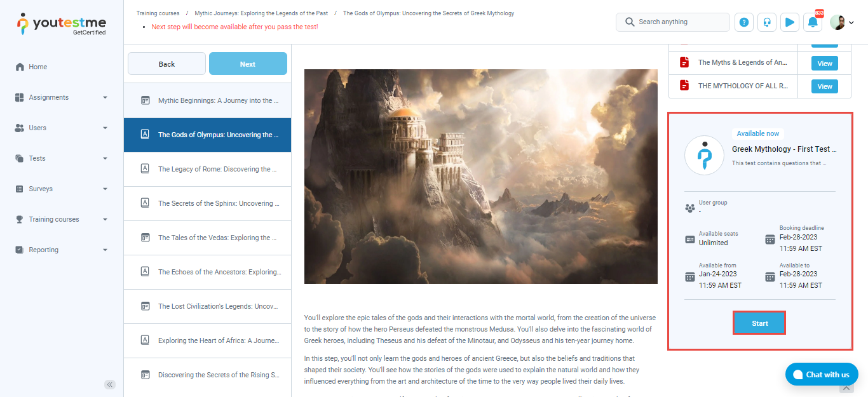
Task: Click the Users people icon in sidebar
Action: click(x=20, y=128)
